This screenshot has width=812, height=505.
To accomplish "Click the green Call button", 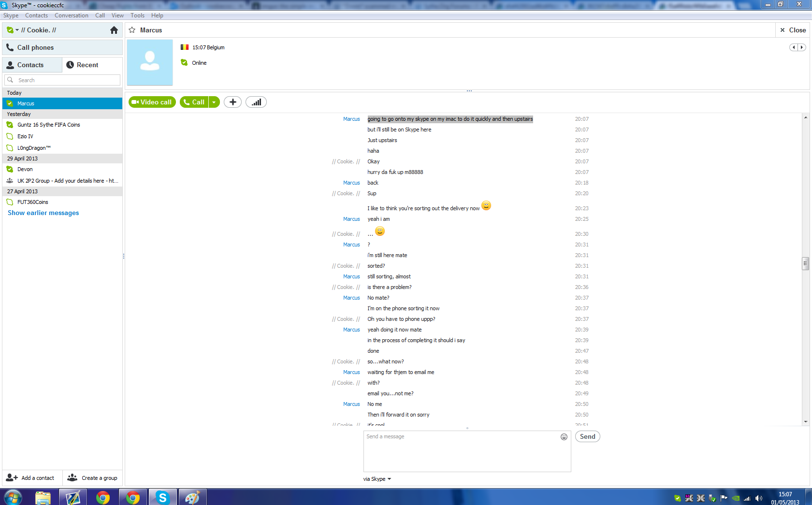I will pyautogui.click(x=194, y=102).
